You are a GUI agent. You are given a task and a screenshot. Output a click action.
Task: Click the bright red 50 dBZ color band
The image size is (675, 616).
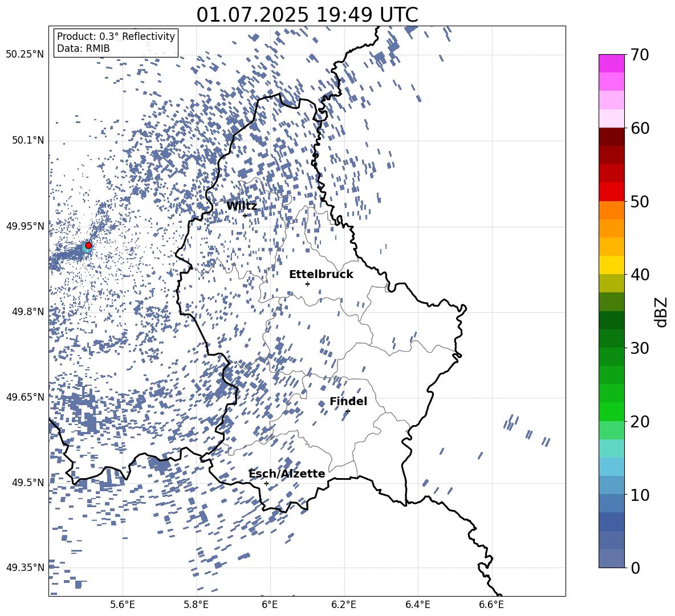(611, 192)
